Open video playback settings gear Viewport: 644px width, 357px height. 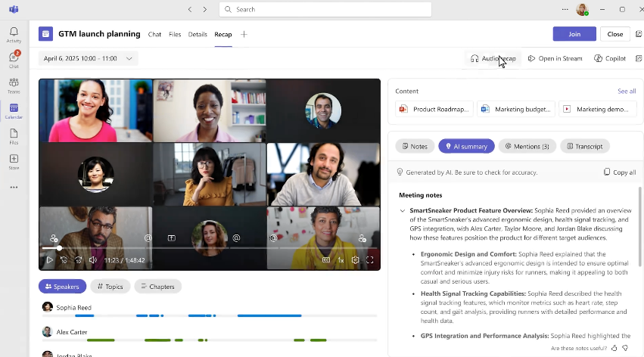pos(355,259)
